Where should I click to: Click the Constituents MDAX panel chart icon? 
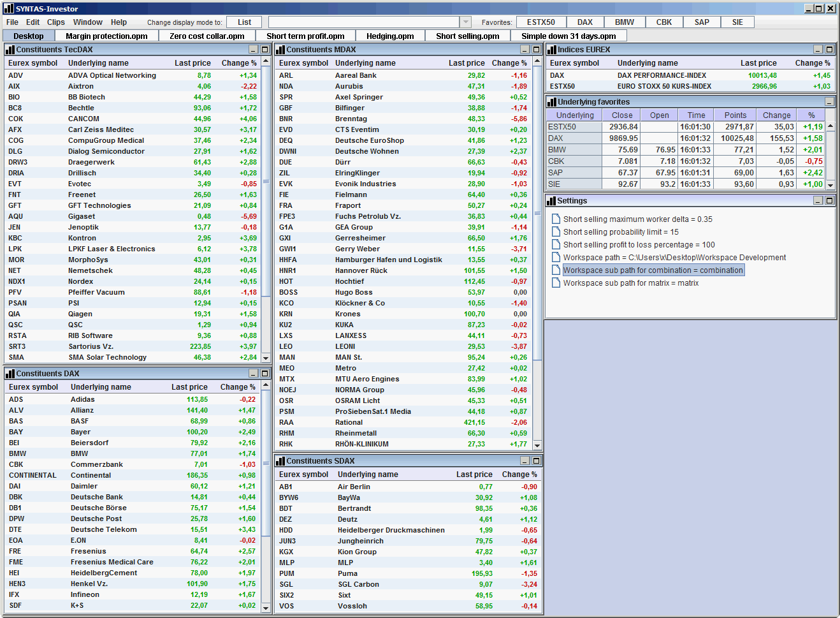(x=280, y=50)
